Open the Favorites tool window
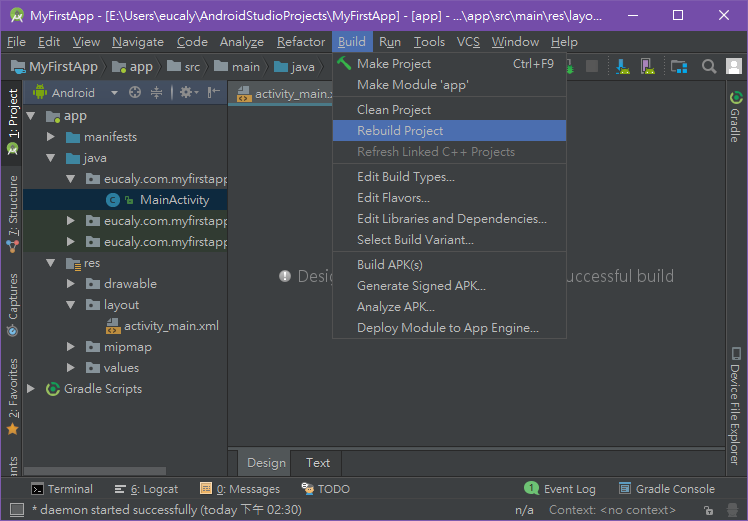The height and width of the screenshot is (521, 748). (13, 396)
